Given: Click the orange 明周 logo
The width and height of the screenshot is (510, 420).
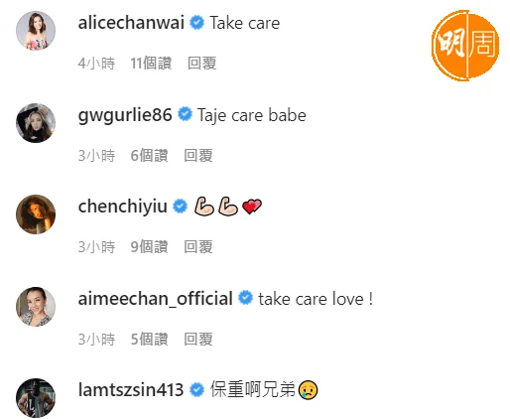Looking at the screenshot, I should tap(465, 46).
